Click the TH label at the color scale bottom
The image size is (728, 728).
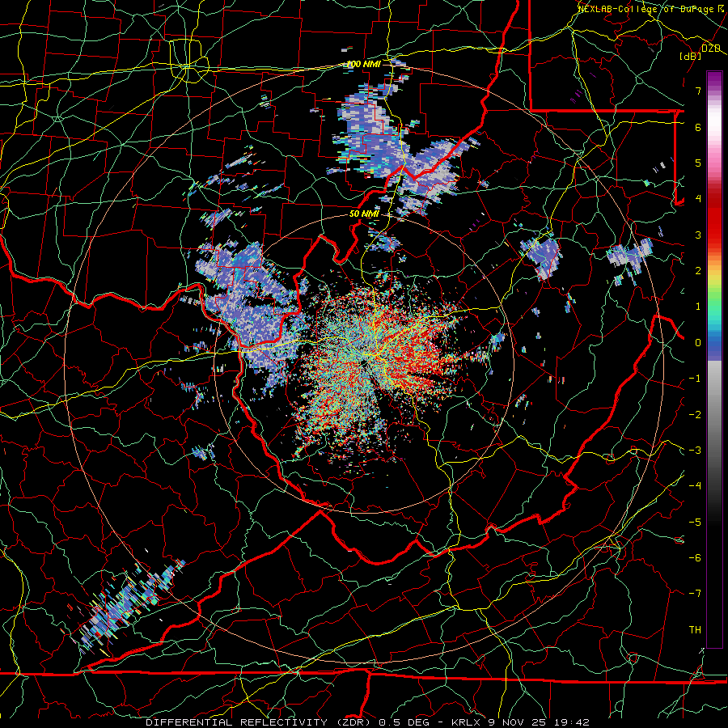click(695, 630)
